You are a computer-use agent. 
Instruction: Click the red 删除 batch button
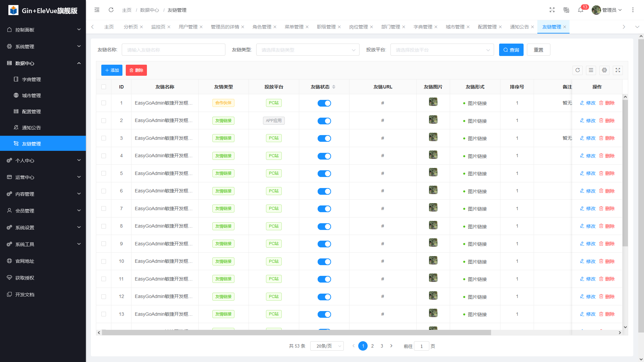136,70
